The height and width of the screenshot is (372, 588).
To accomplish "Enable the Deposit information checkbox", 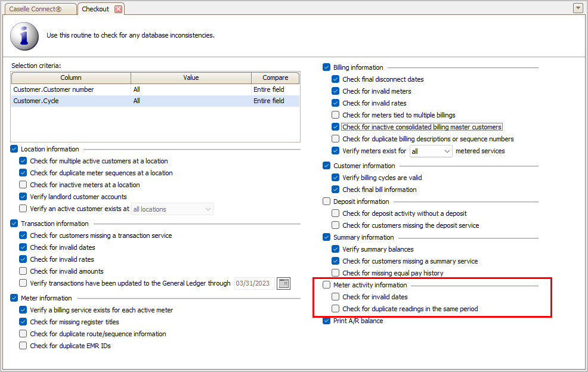I will [x=327, y=201].
